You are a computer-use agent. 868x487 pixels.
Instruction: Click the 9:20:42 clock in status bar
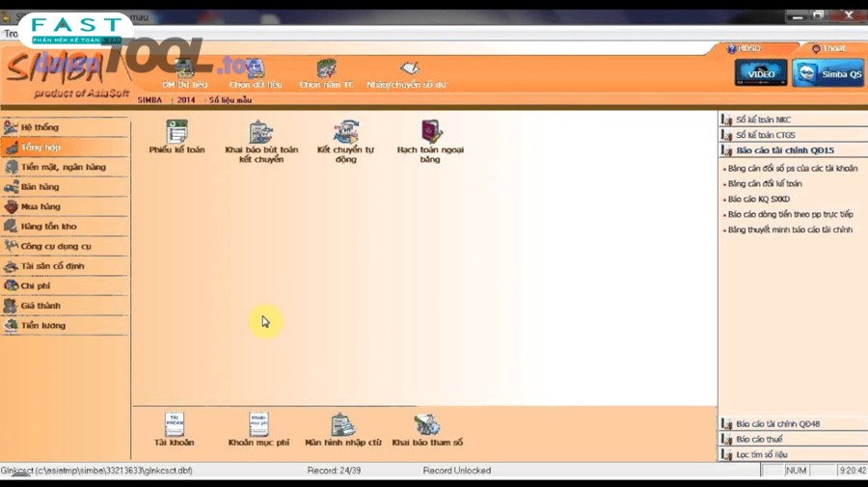pyautogui.click(x=853, y=471)
